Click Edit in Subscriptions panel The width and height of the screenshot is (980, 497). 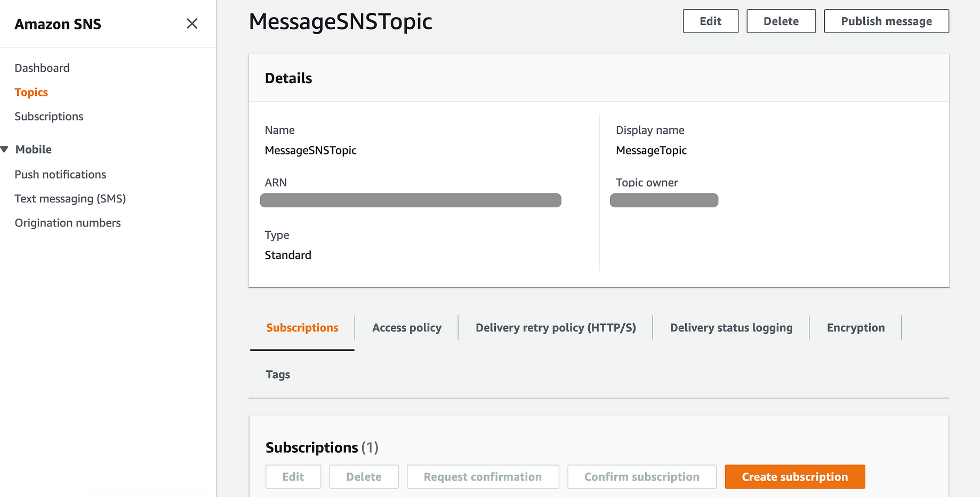pyautogui.click(x=293, y=477)
